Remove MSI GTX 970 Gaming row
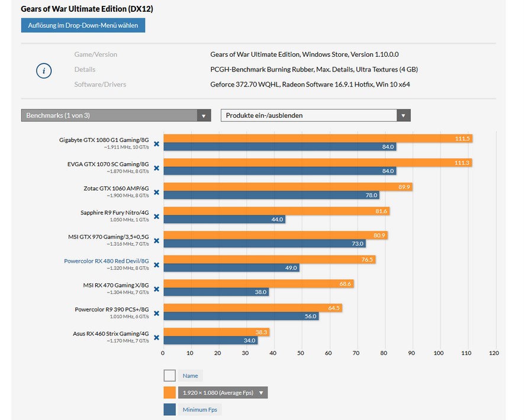Screen dimensions: 525x420 click(x=156, y=241)
